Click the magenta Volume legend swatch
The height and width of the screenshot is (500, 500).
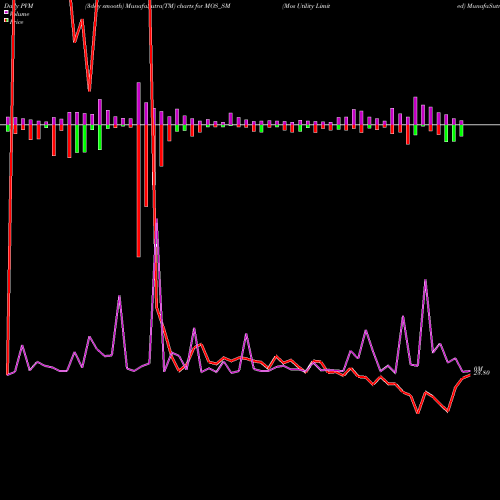pyautogui.click(x=6, y=13)
